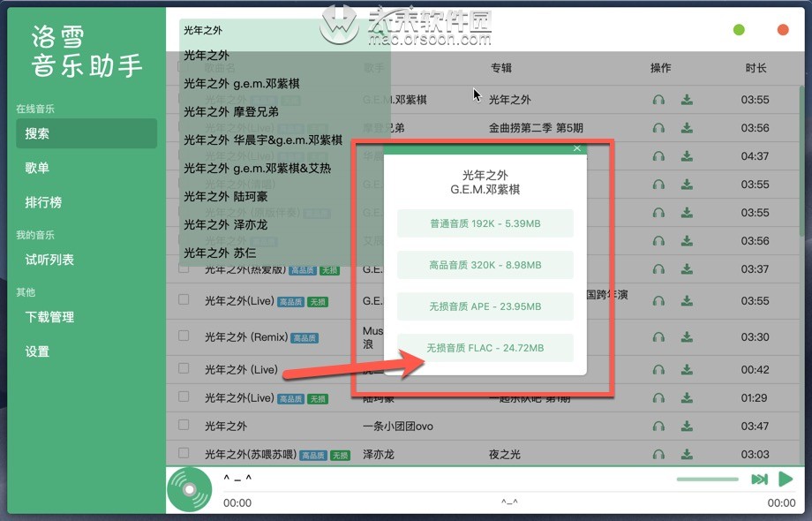Preview 光年之外(苏喂苏喂) by 泽亦龙
This screenshot has height=521, width=812.
pos(658,454)
